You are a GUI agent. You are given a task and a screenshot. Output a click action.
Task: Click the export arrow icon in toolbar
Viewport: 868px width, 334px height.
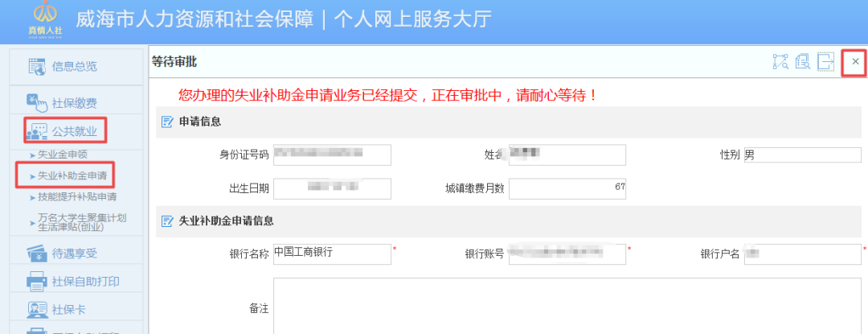[x=826, y=62]
